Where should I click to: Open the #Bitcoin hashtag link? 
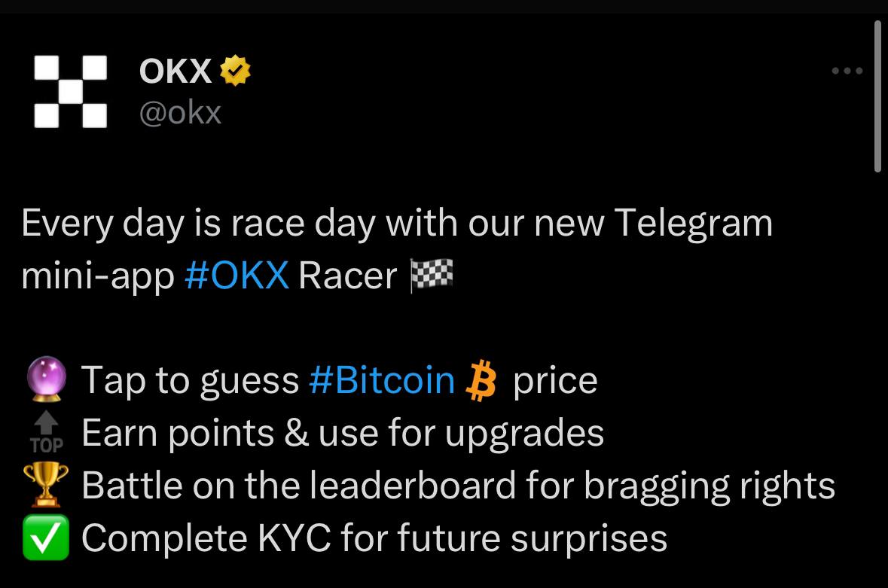click(x=382, y=380)
